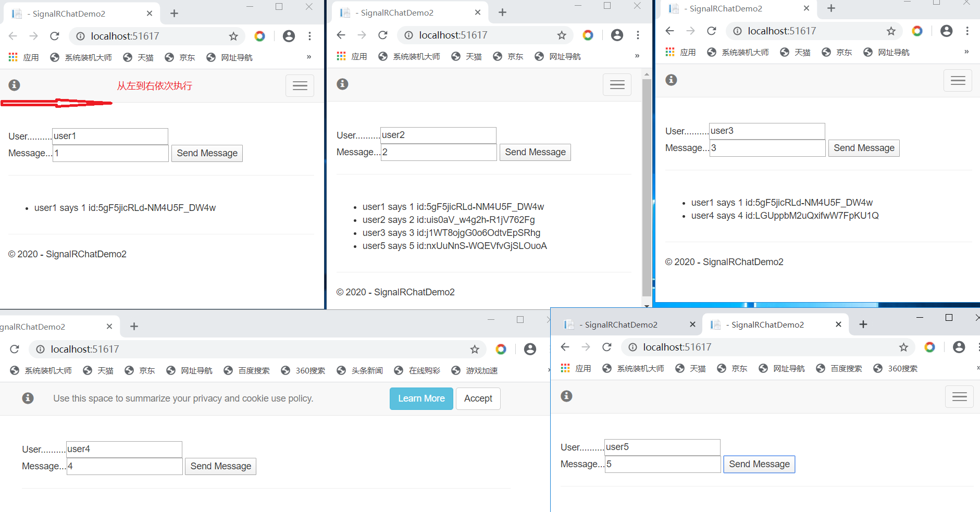Viewport: 980px width, 512px height.
Task: Send Message as user4
Action: click(220, 466)
